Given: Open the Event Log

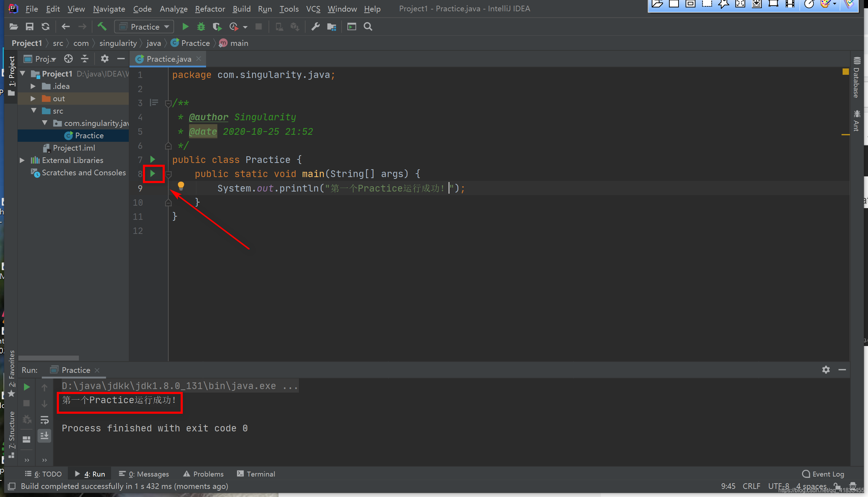Looking at the screenshot, I should 824,474.
